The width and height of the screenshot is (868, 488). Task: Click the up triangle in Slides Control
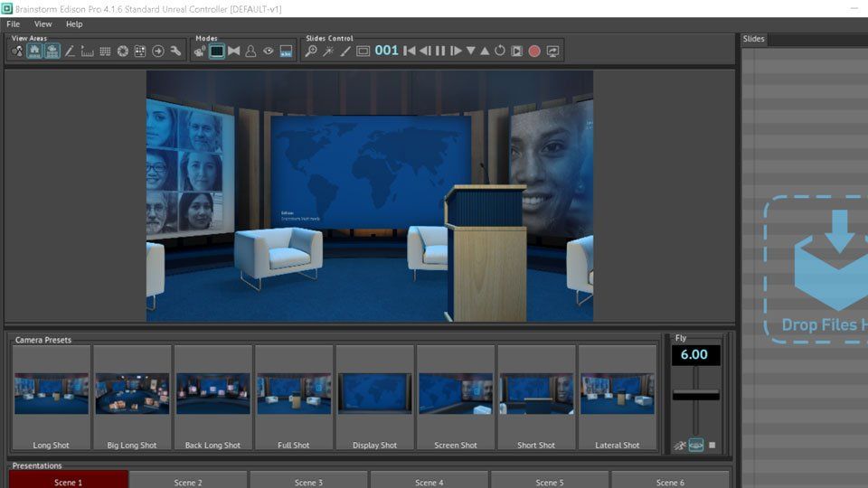485,52
